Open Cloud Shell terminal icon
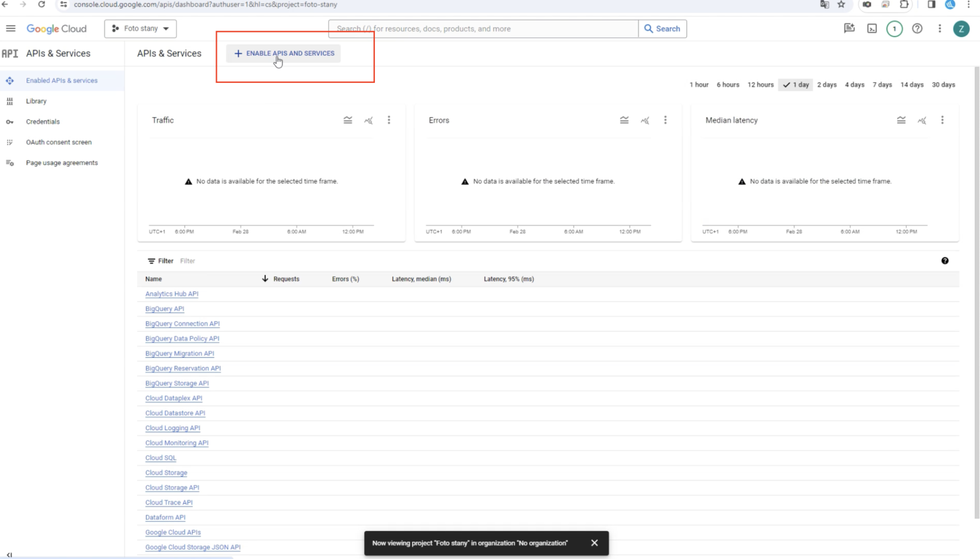The image size is (980, 559). point(872,28)
